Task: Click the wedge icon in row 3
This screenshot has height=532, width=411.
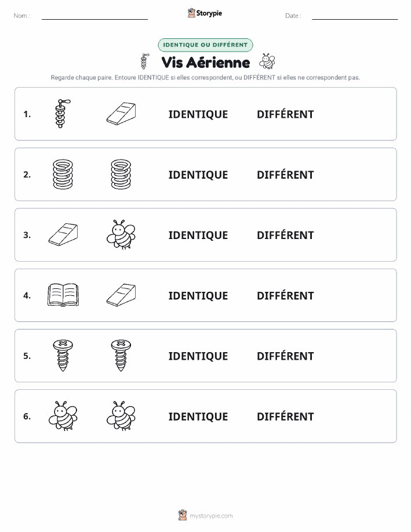Action: 63,234
